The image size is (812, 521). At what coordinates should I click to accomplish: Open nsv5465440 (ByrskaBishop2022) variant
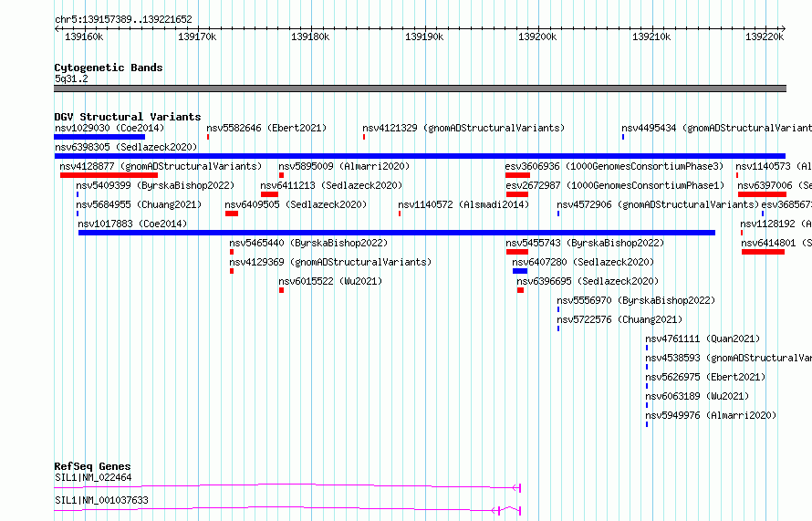pyautogui.click(x=308, y=243)
